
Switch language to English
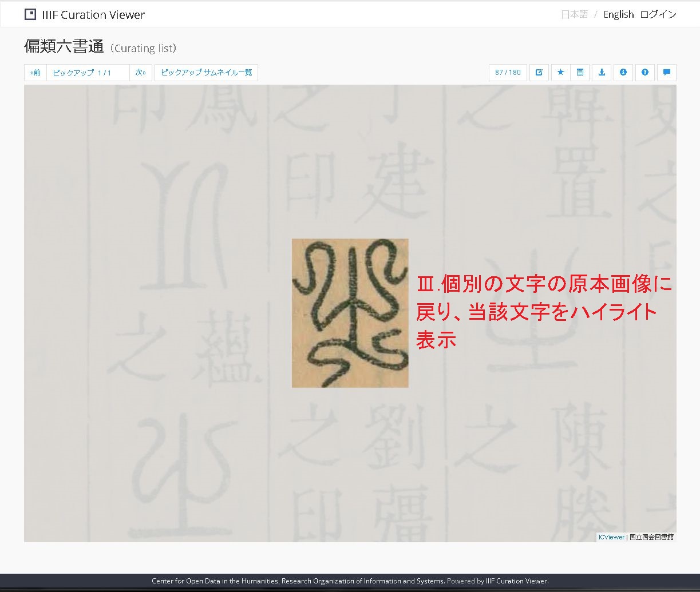619,14
